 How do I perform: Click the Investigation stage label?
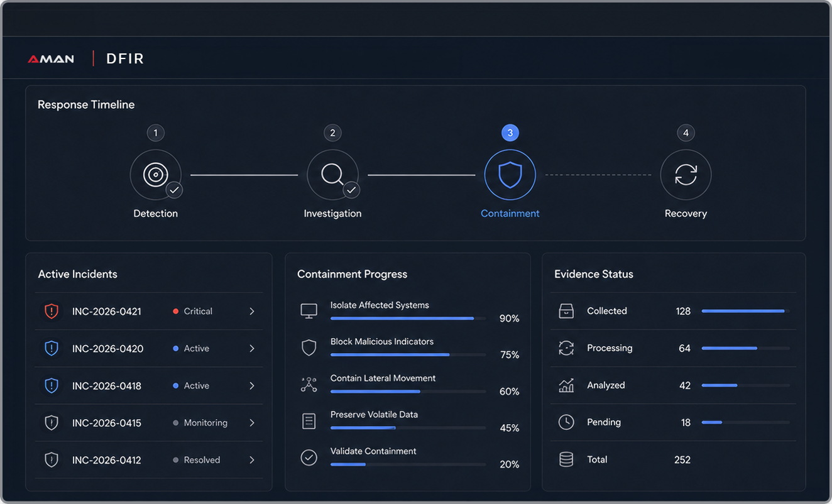click(x=332, y=214)
